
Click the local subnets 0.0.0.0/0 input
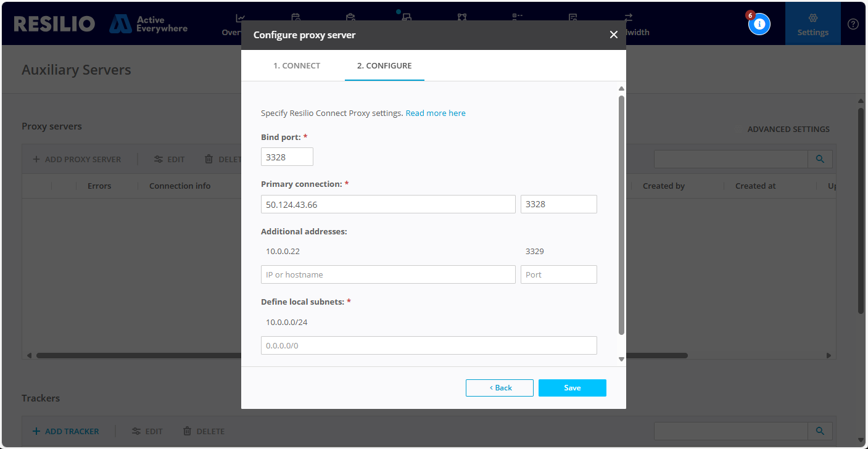coord(429,345)
